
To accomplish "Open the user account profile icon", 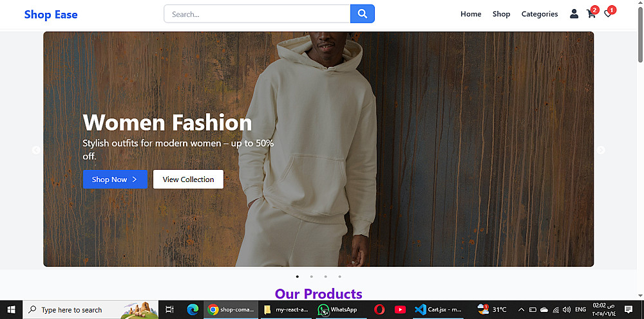I will point(574,14).
